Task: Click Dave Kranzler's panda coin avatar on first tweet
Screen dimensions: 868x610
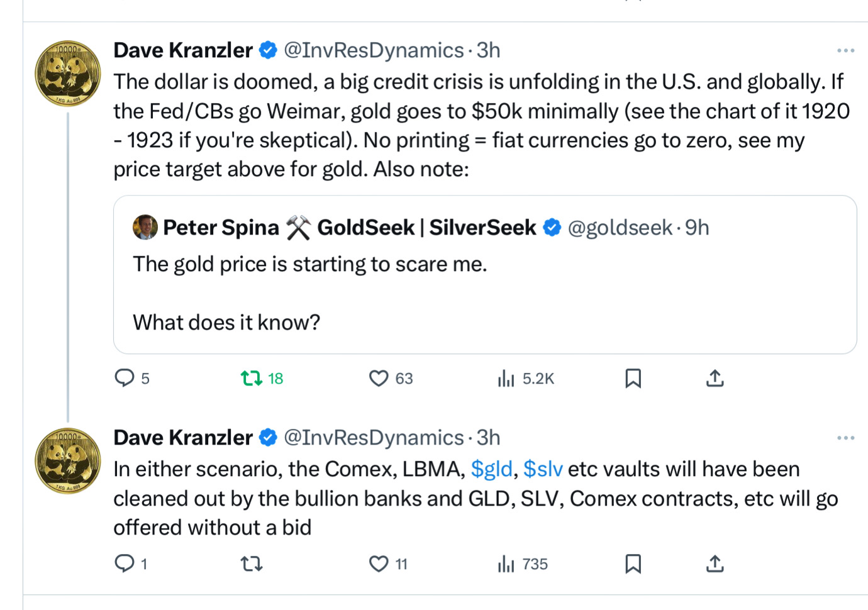Action: point(67,74)
